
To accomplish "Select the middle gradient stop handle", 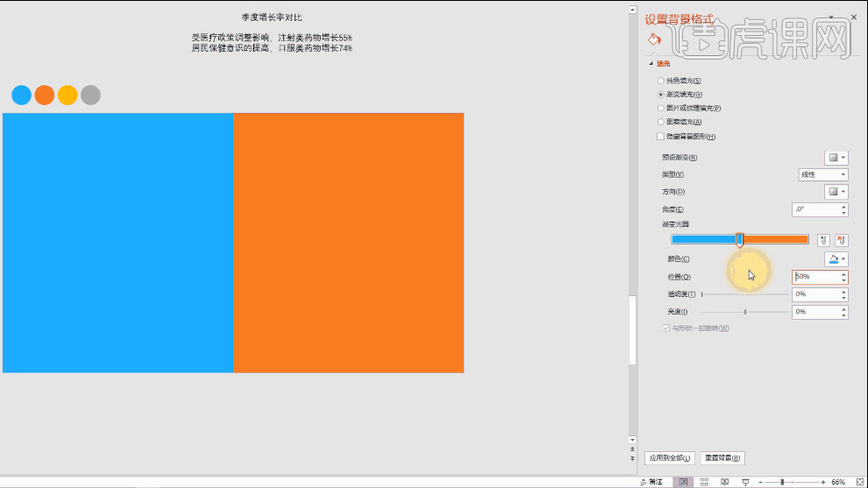I will coord(740,239).
